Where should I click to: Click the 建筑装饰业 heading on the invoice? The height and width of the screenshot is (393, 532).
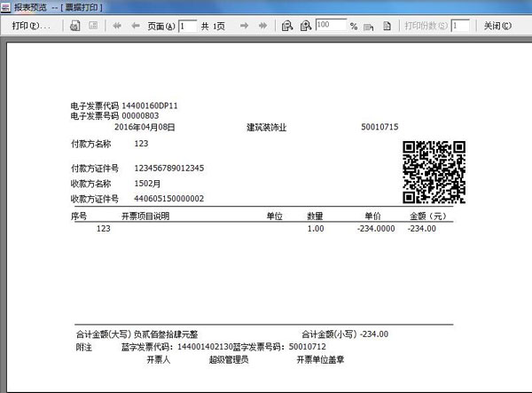point(267,127)
